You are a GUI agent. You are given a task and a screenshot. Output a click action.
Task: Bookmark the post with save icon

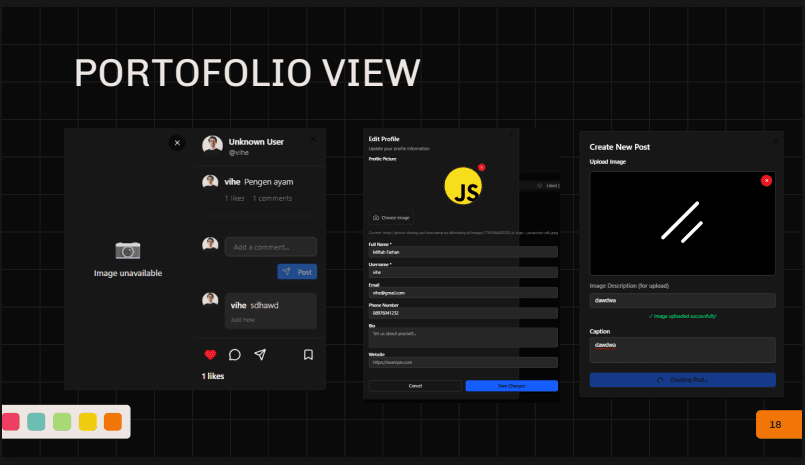click(308, 354)
